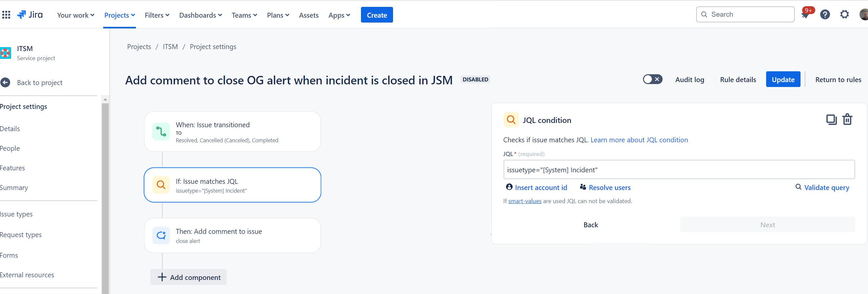This screenshot has height=294, width=868.
Task: Click Return to rules
Action: pos(838,79)
